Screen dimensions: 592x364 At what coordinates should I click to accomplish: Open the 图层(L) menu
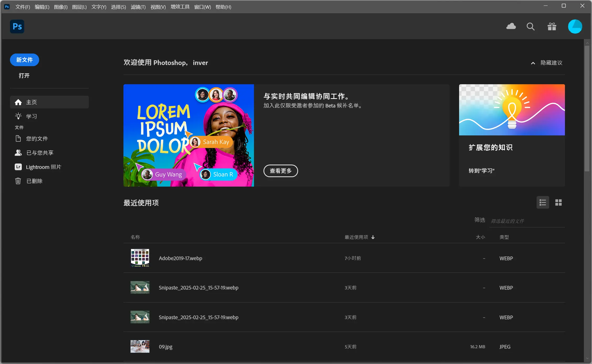tap(79, 7)
